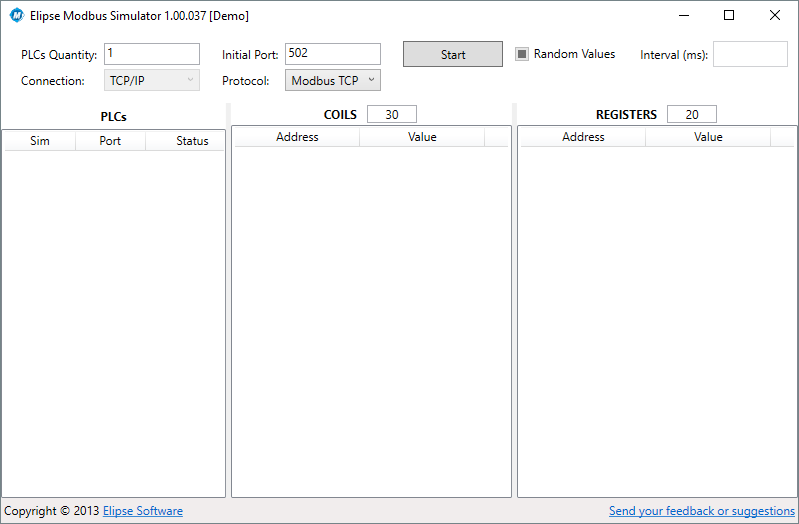Screen dimensions: 799x524
Task: Click the Sim column header in PLCs
Action: (40, 141)
